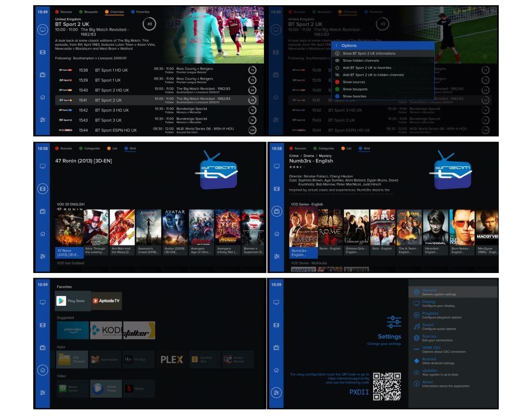Select BT Sport ESPN HD UK channel row
Viewport: 532px width, 416px height.
click(156, 130)
